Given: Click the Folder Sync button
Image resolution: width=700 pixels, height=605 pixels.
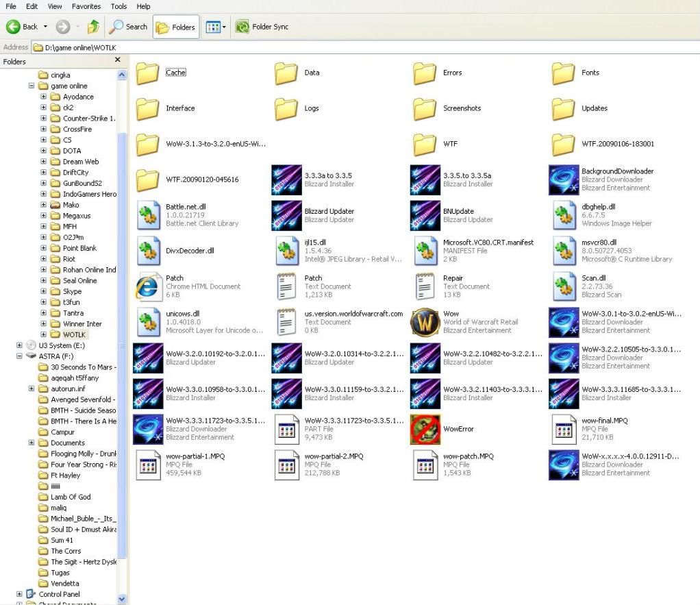Looking at the screenshot, I should click(262, 27).
